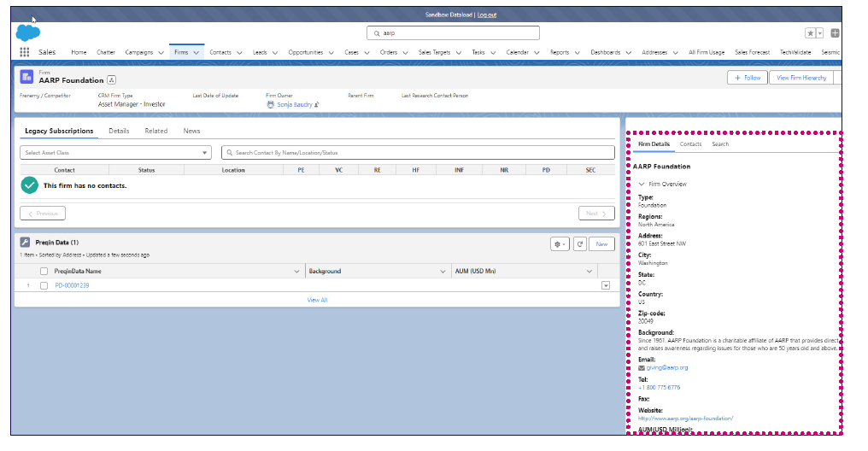868x451 pixels.
Task: Click the magnifier icon in contact search field
Action: click(229, 153)
